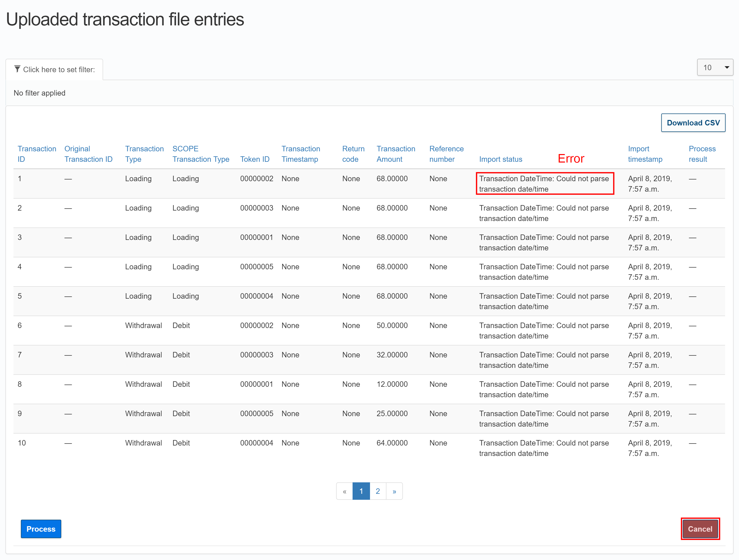Click amount 50.00000 in row 6

392,326
